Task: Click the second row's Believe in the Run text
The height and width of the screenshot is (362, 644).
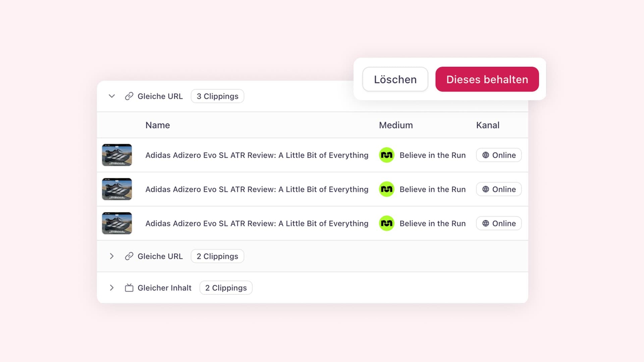Action: coord(433,189)
